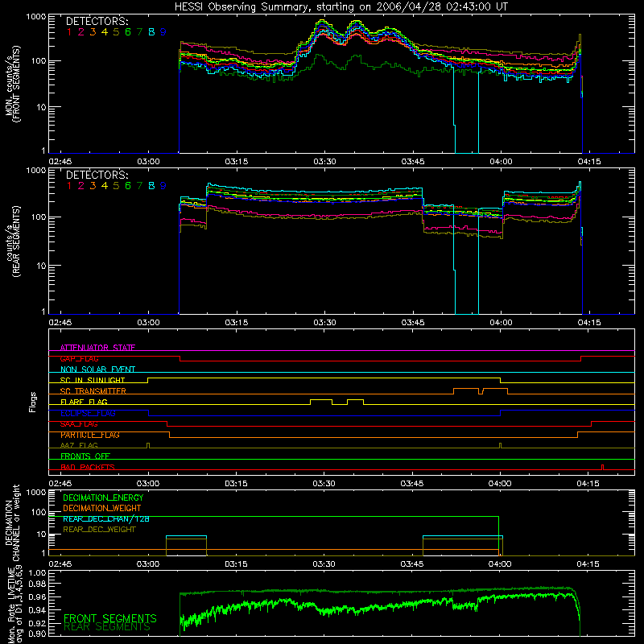The width and height of the screenshot is (644, 644).
Task: Click the AAZ_FLAG spike at 04:00
Action: pos(500,445)
